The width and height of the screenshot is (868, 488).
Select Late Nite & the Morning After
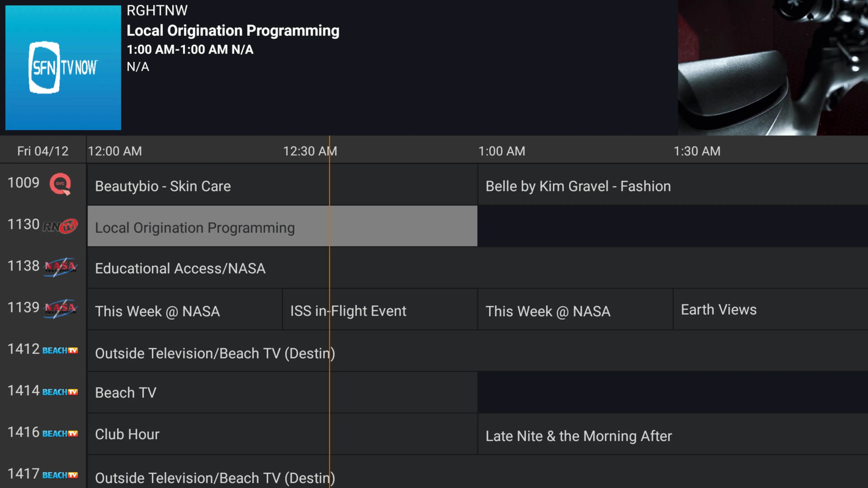click(x=579, y=435)
